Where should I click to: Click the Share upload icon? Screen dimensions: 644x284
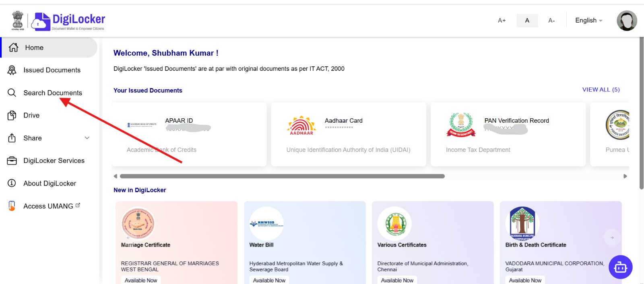point(12,138)
